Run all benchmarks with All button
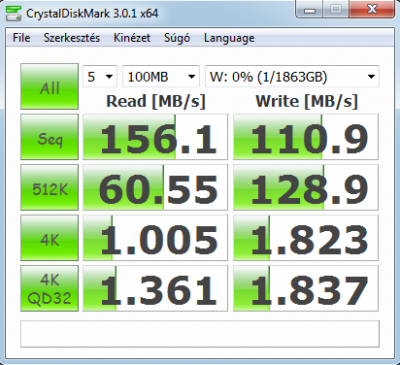This screenshot has height=365, width=400. tap(50, 87)
